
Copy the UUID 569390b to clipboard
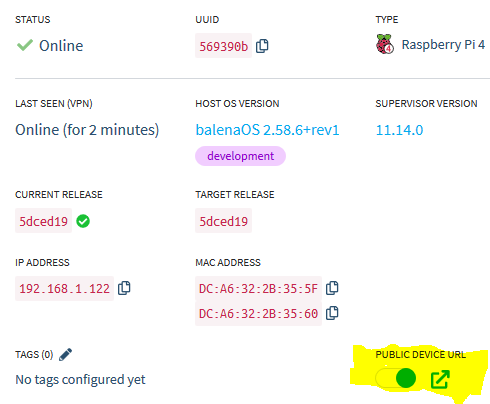click(262, 46)
